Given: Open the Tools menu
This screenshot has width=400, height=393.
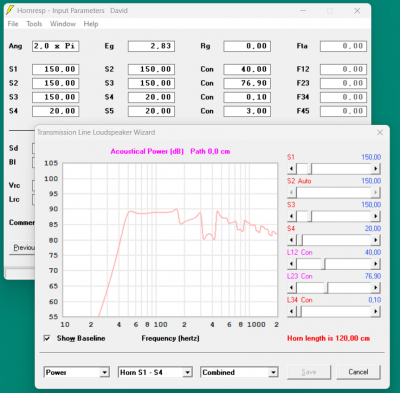Looking at the screenshot, I should [34, 24].
